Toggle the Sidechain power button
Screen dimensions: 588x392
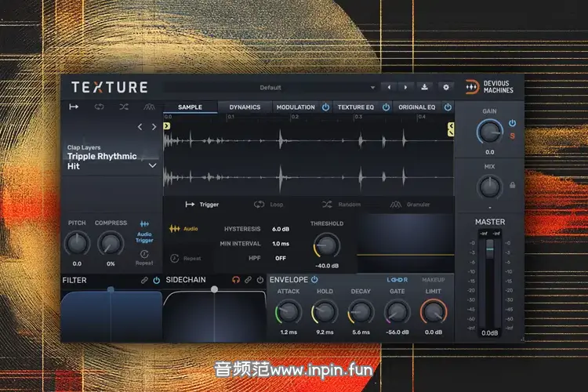point(260,280)
